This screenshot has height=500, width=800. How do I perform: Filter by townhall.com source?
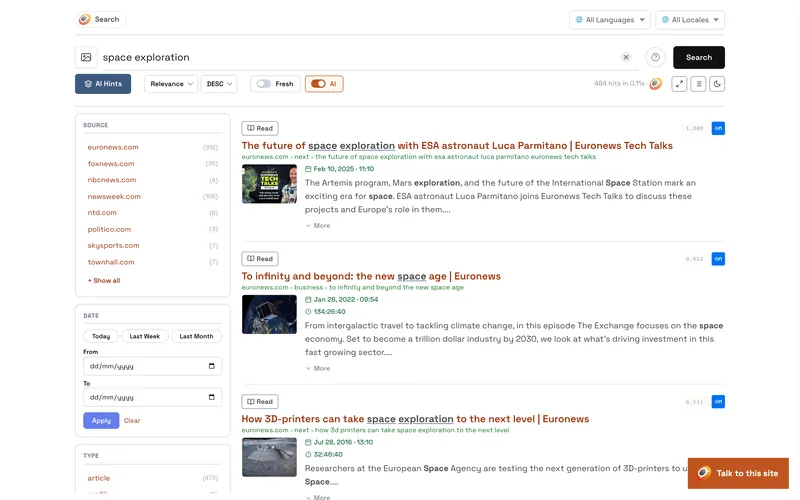[111, 262]
